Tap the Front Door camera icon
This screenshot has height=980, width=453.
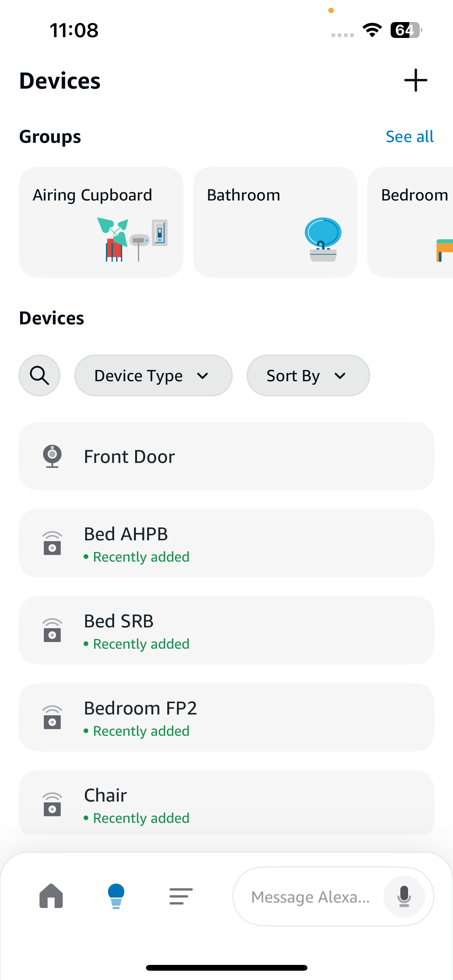coord(52,456)
